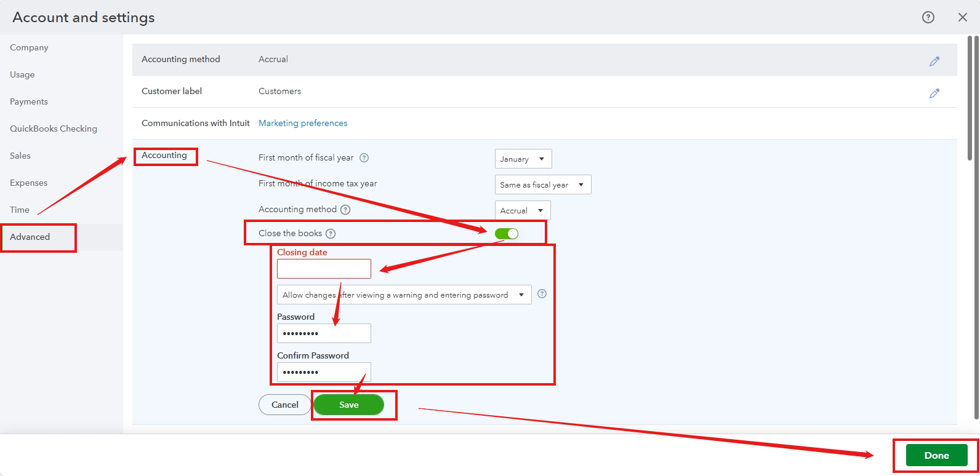Click the 'Customers' value text
Viewport: 980px width, 476px height.
tap(280, 91)
